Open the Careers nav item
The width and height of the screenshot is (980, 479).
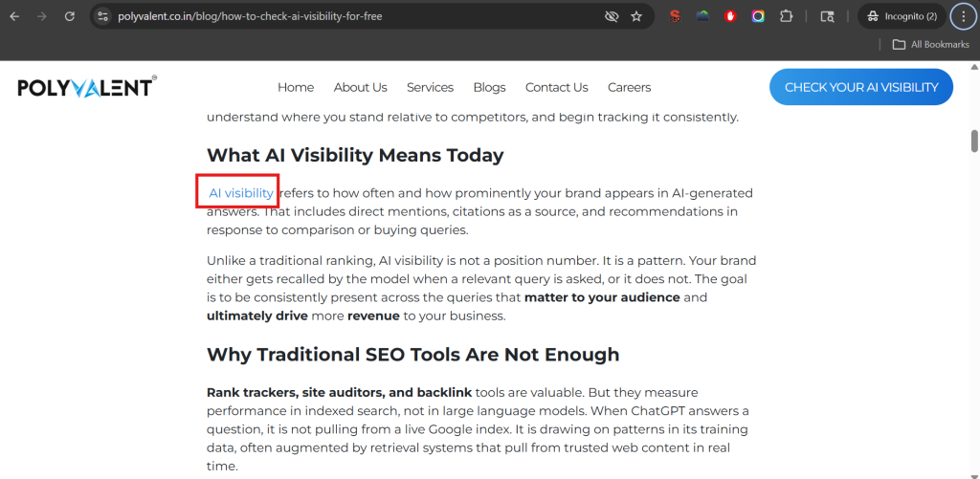click(630, 87)
